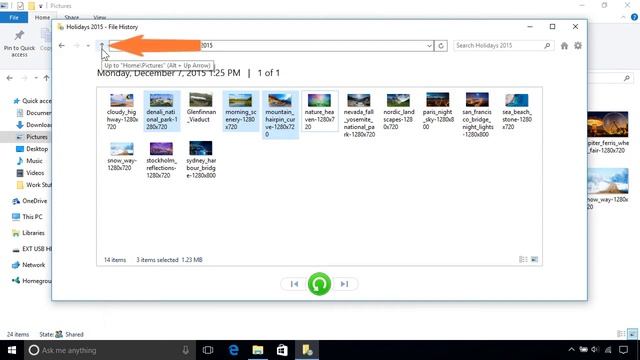Open recent locations dropdown in File History
Viewport: 640px width, 360px height.
tap(88, 46)
